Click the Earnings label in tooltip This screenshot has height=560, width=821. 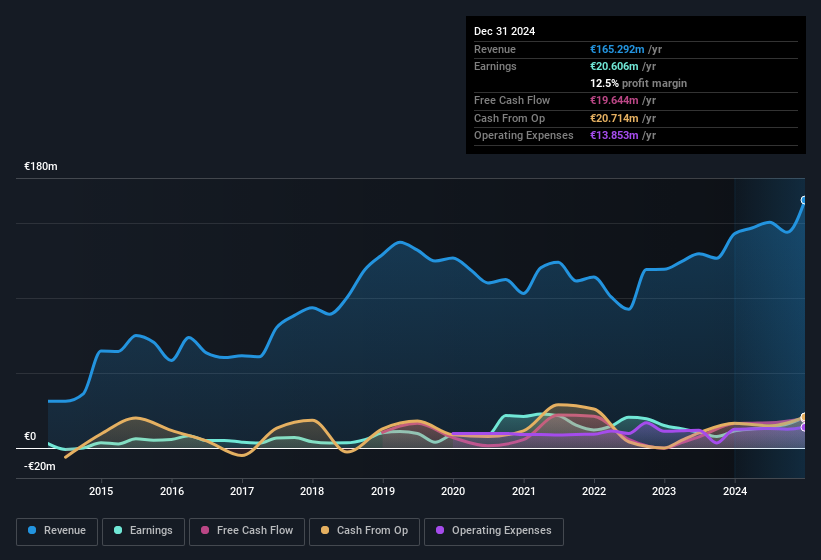tap(495, 66)
